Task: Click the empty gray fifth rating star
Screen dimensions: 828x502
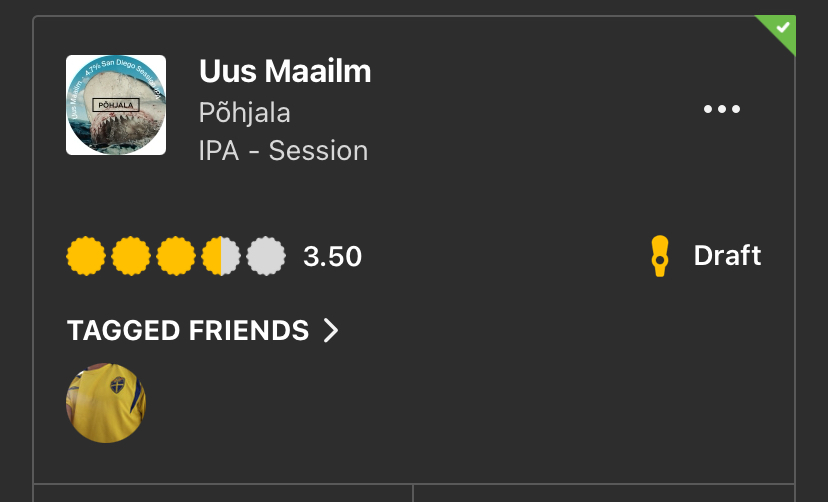Action: tap(266, 257)
